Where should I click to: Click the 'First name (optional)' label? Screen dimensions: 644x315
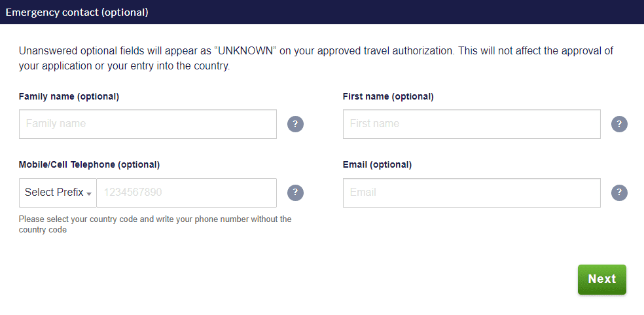pos(388,96)
